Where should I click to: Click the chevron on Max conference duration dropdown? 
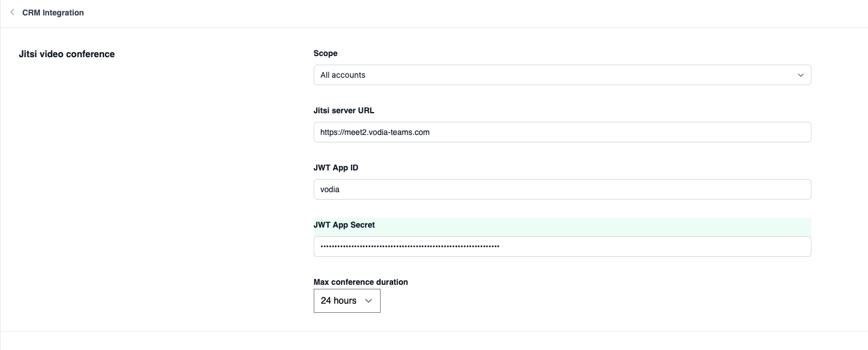pos(369,301)
